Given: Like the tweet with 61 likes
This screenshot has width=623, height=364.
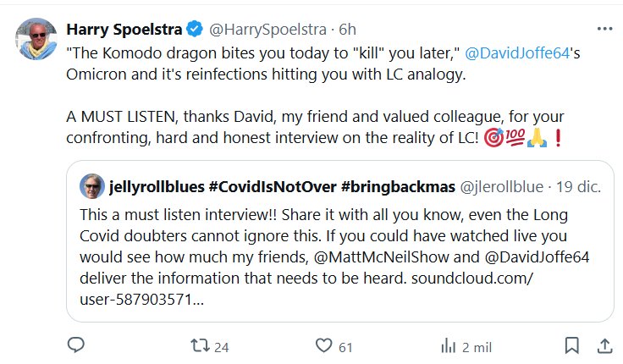Looking at the screenshot, I should pos(323,345).
